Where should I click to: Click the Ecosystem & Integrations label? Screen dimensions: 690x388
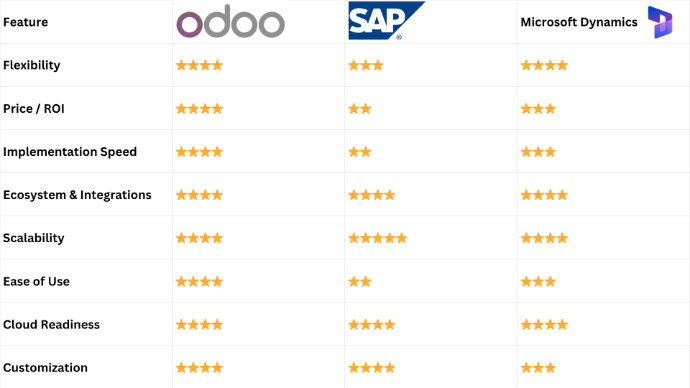(x=77, y=195)
